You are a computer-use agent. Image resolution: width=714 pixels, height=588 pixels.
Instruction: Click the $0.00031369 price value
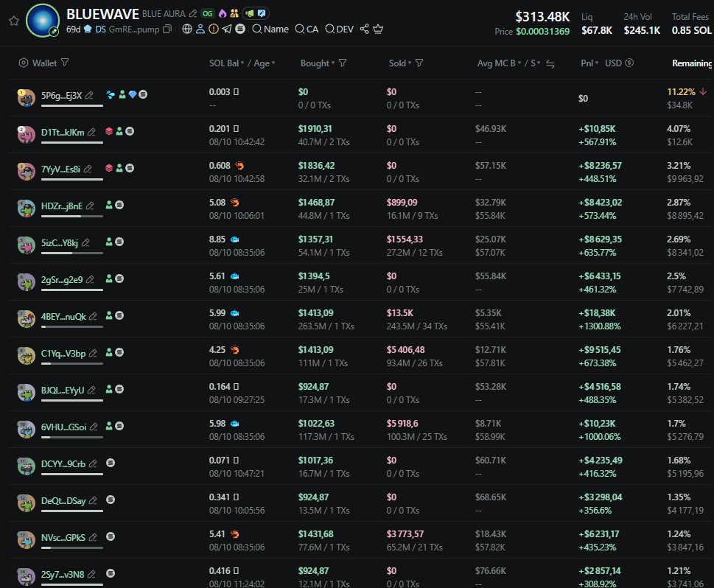542,32
